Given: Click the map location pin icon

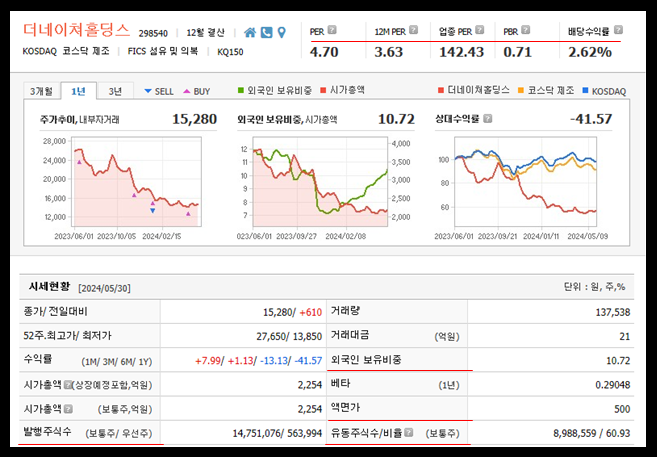Looking at the screenshot, I should pos(282,32).
